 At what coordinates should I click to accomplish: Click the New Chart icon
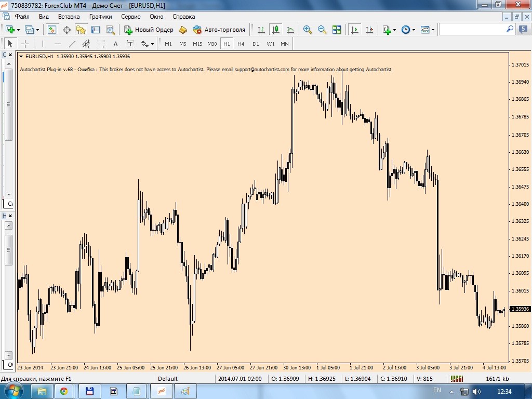pos(10,30)
